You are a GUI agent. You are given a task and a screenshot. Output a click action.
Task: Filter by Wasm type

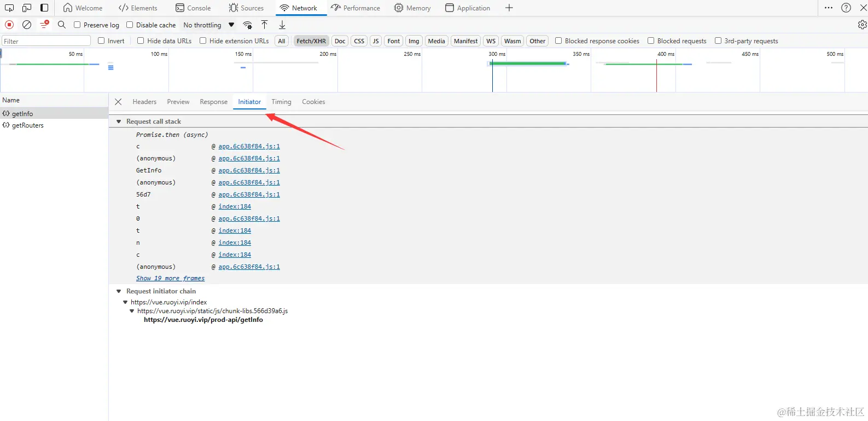pos(512,41)
